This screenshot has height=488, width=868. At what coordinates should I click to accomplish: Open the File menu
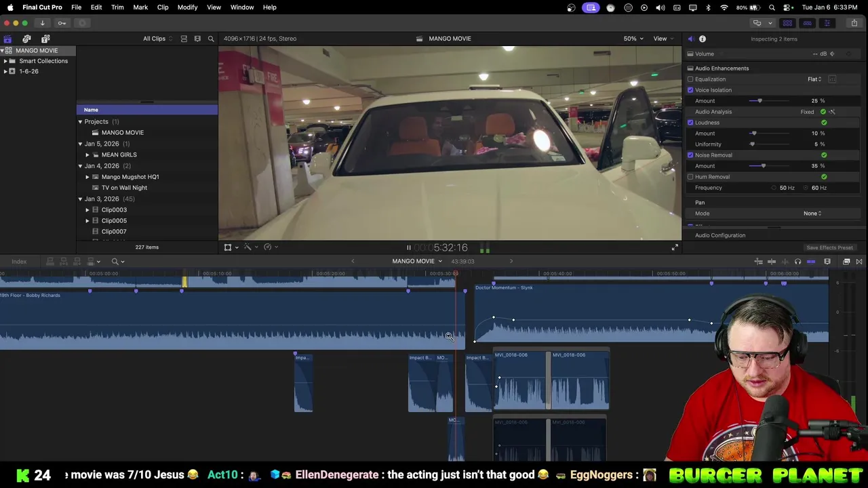77,7
